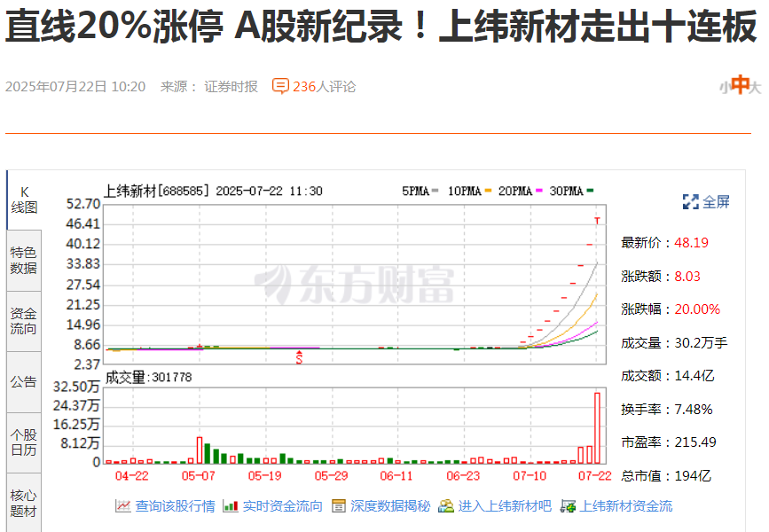Open the 公告 tab
769x532 pixels.
[x=24, y=382]
